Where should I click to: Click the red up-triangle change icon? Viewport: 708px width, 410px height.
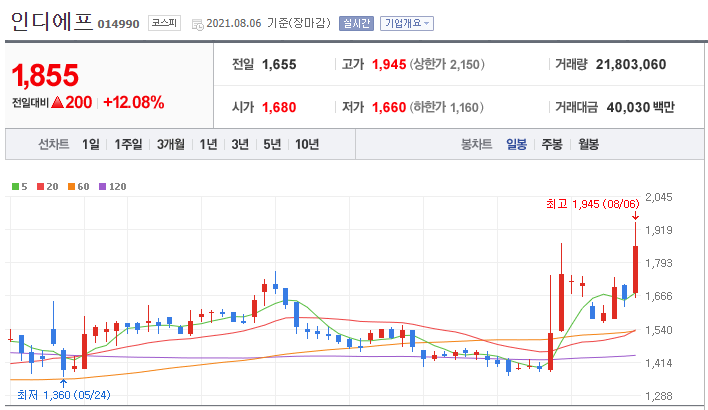[x=57, y=102]
